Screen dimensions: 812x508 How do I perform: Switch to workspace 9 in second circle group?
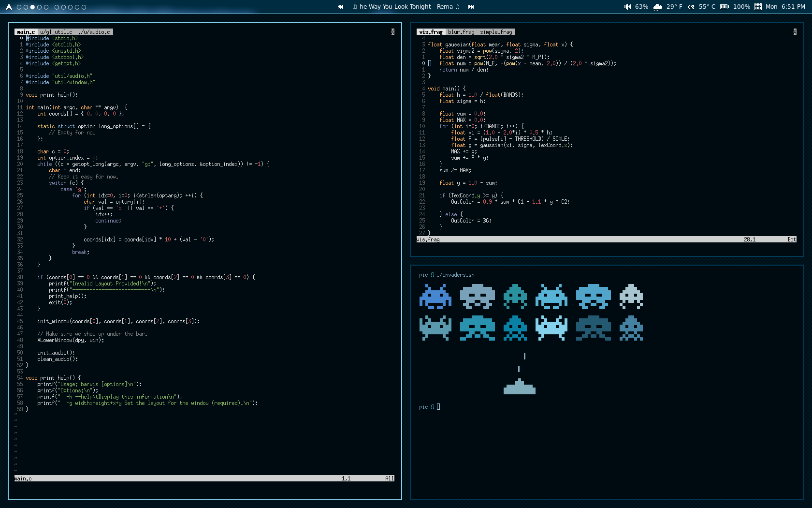pyautogui.click(x=77, y=7)
